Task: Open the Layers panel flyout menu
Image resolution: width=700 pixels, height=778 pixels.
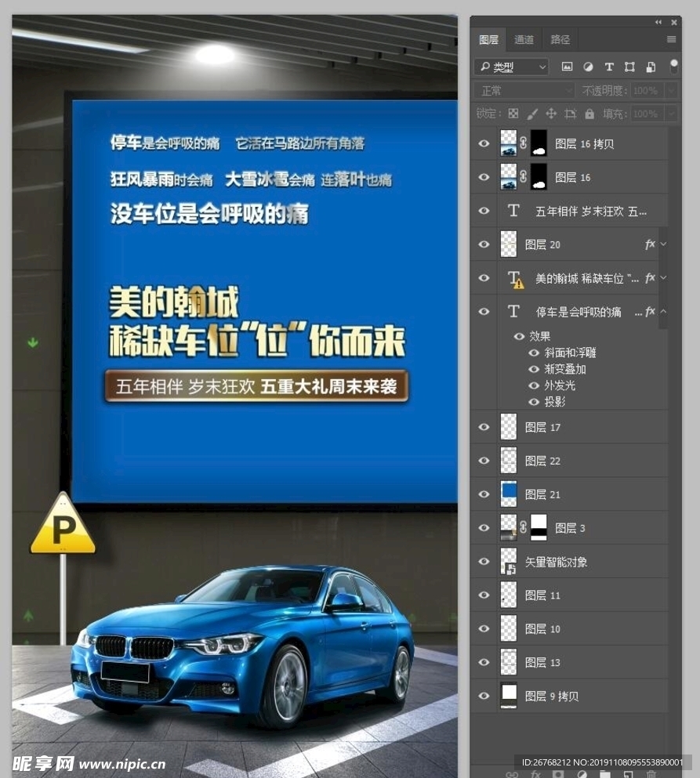Action: point(671,39)
